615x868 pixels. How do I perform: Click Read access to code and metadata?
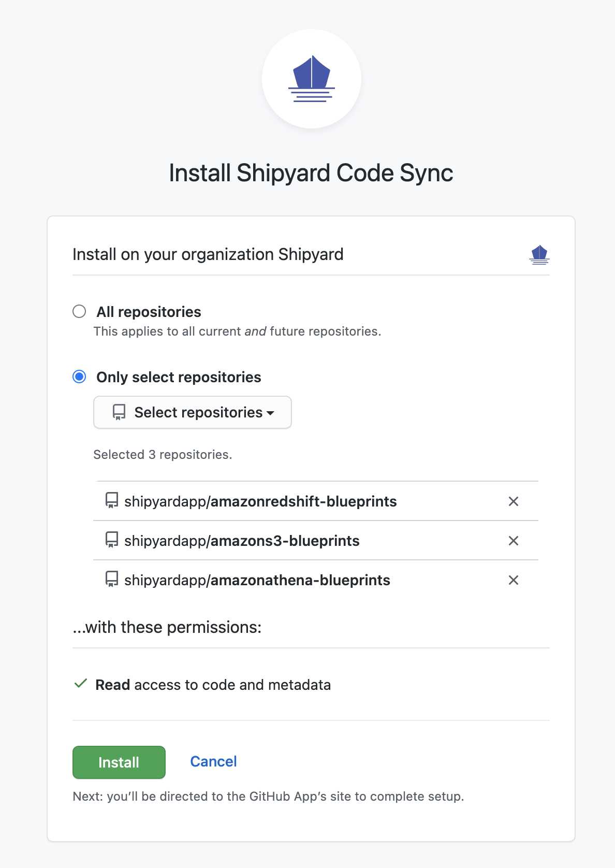coord(213,685)
